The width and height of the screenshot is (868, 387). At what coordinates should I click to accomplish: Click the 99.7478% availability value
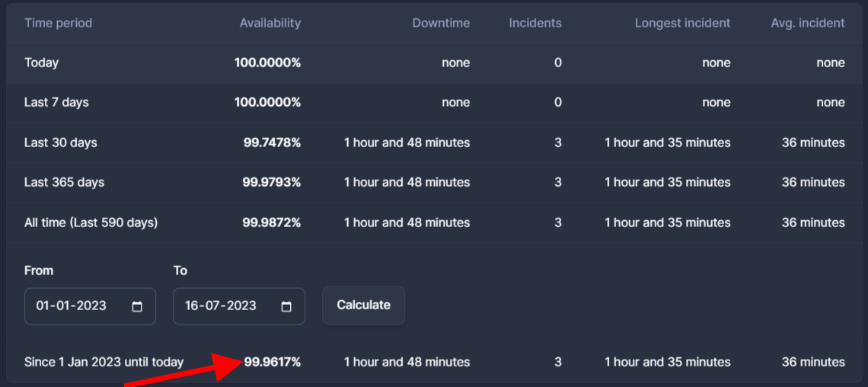(273, 143)
